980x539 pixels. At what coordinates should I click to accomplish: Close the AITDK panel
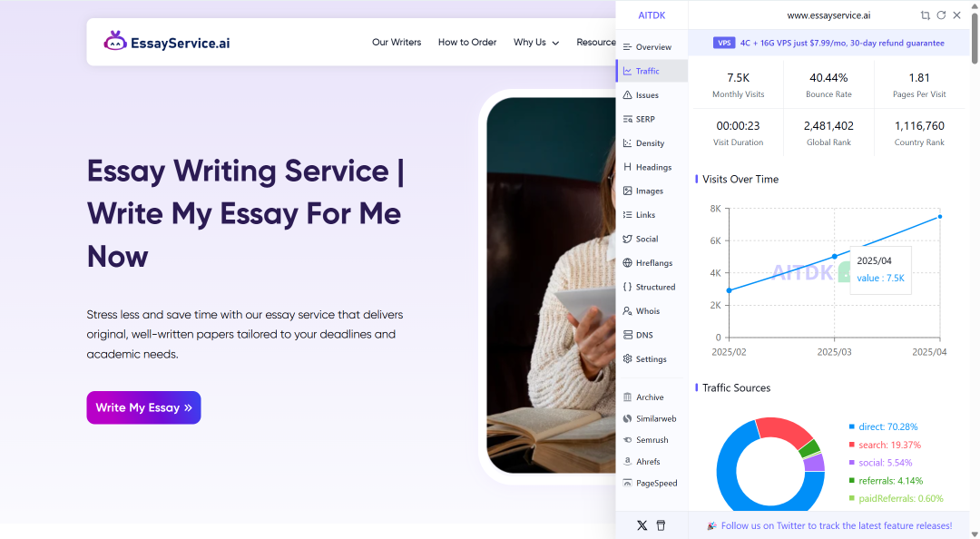coord(957,15)
